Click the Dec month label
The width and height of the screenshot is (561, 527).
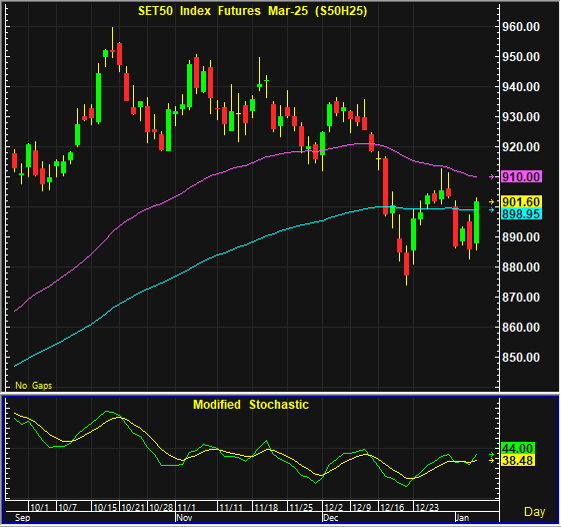pyautogui.click(x=331, y=518)
